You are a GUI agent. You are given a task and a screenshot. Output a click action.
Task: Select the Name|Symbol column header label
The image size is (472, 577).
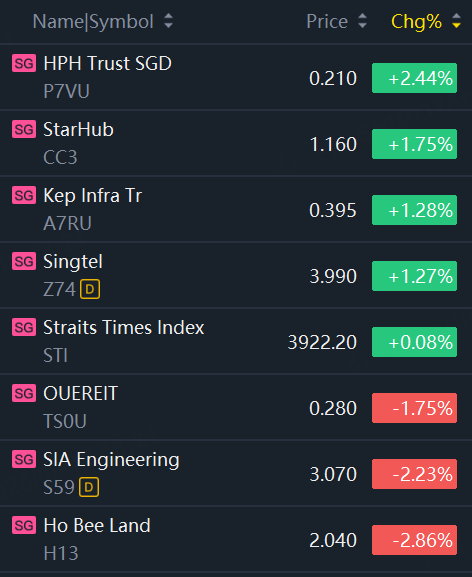pos(93,22)
